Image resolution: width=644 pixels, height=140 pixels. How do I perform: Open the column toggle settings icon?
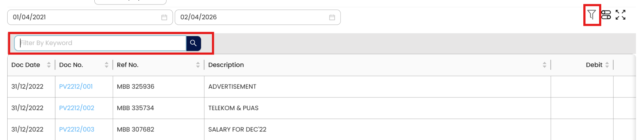point(606,15)
